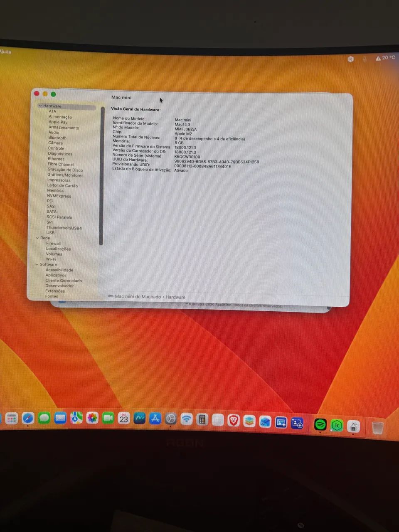Launch Calculator from the Dock
This screenshot has width=399, height=532.
click(x=202, y=420)
